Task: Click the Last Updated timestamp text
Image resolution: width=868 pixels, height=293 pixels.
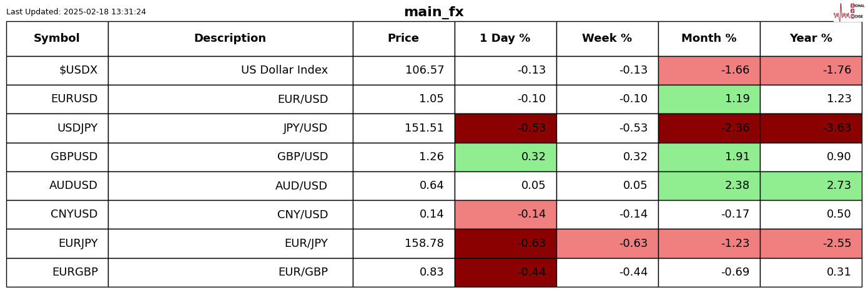Action: (x=76, y=12)
